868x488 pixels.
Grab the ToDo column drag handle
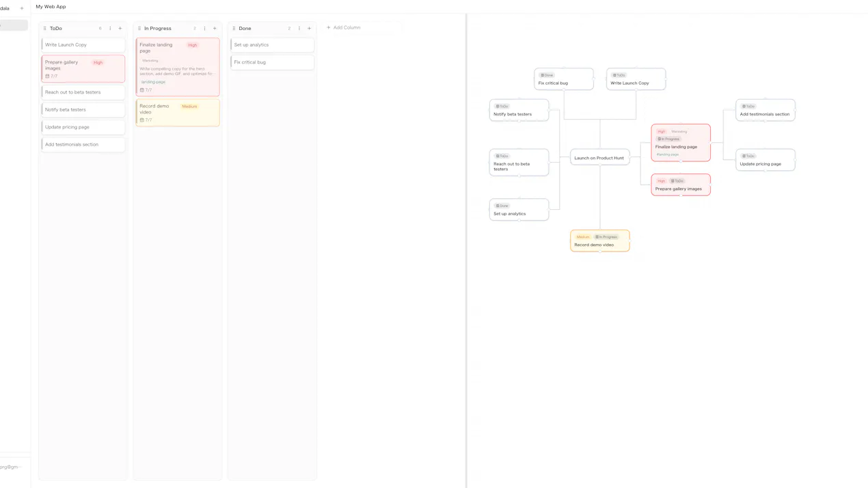(45, 29)
